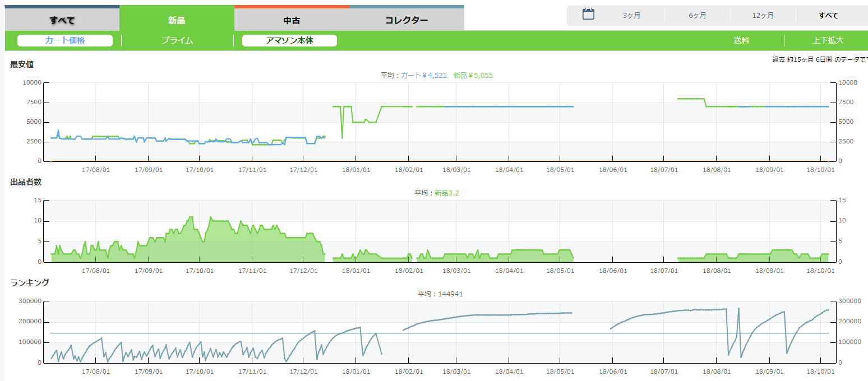Open the 中古 tab
The image size is (868, 381).
pos(292,21)
